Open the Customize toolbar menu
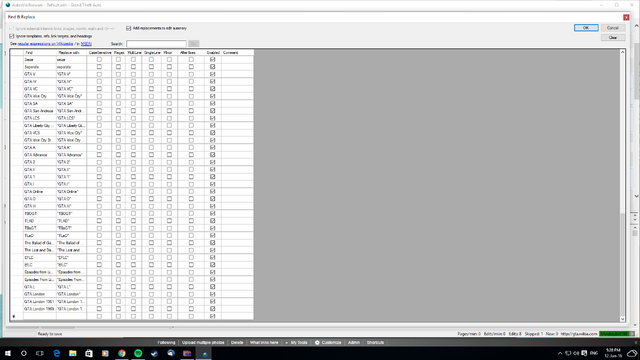Image resolution: width=640 pixels, height=360 pixels. click(328, 342)
